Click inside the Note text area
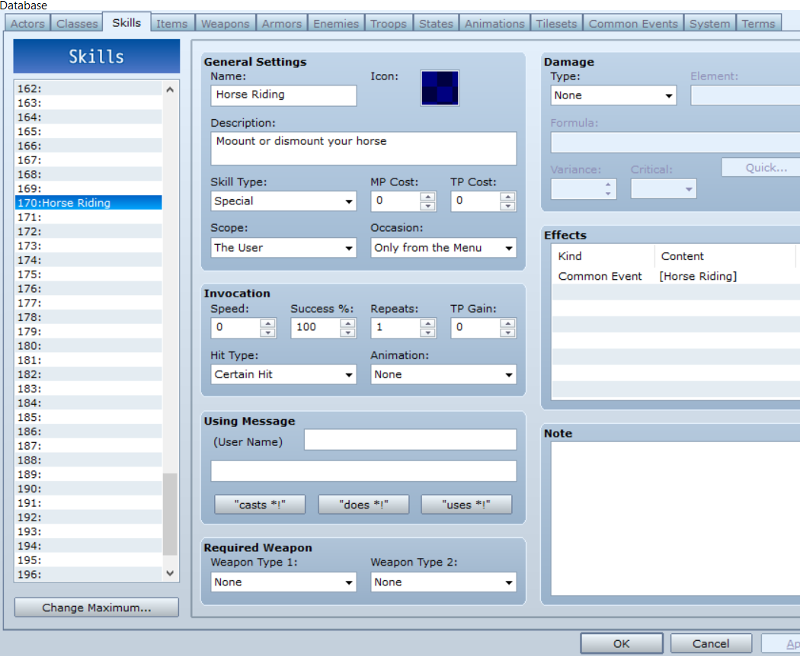 [x=676, y=518]
